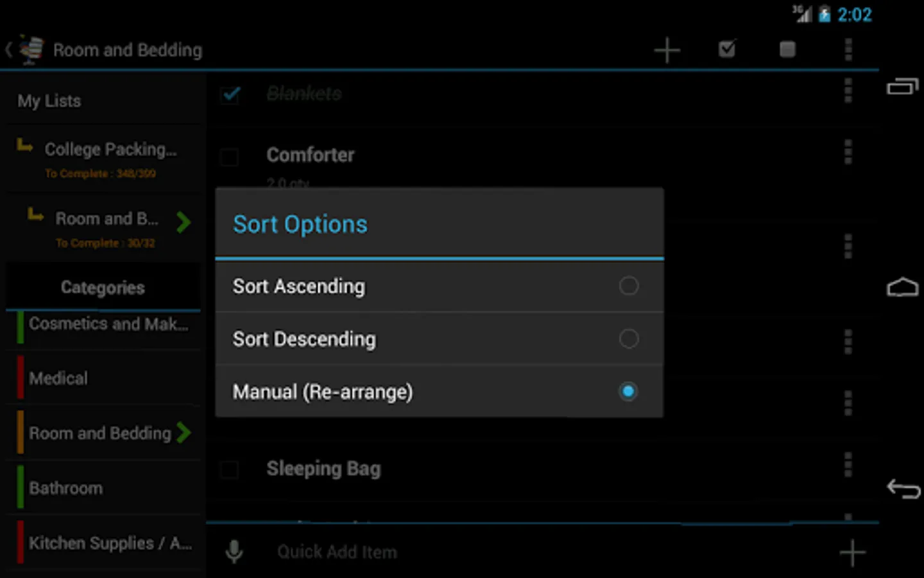Open the top-right overflow menu
The height and width of the screenshot is (578, 924).
[848, 49]
